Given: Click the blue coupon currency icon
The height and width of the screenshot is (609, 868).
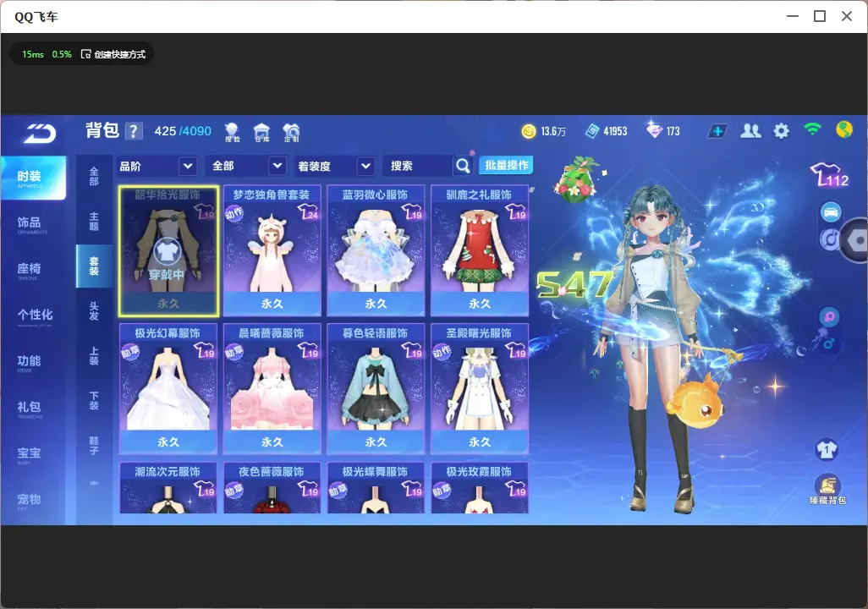Looking at the screenshot, I should [592, 131].
